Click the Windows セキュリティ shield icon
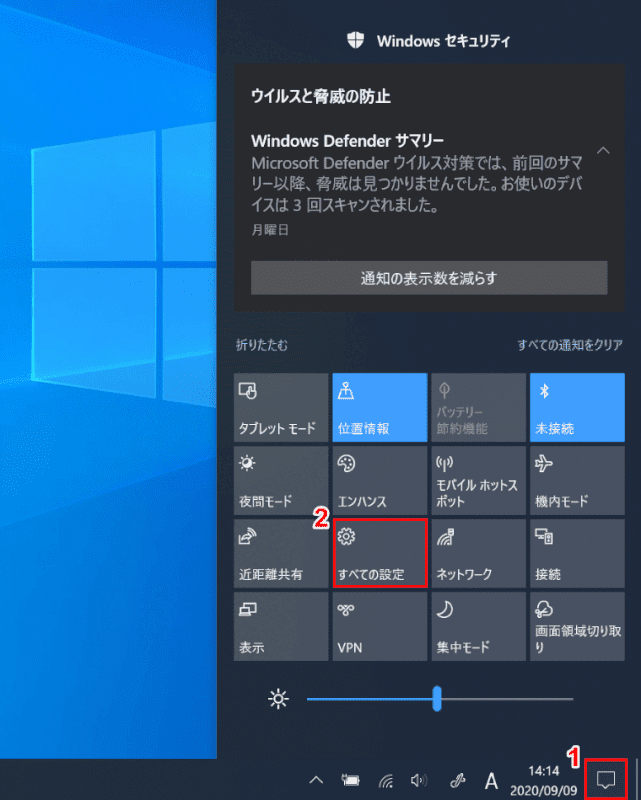641x800 pixels. click(x=356, y=40)
